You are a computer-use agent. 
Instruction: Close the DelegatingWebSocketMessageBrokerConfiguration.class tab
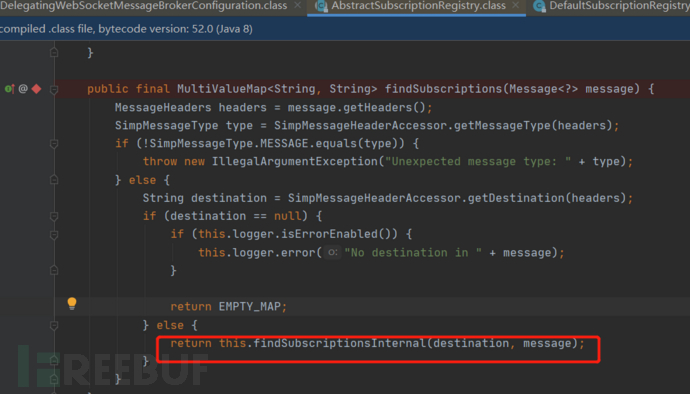click(x=297, y=5)
